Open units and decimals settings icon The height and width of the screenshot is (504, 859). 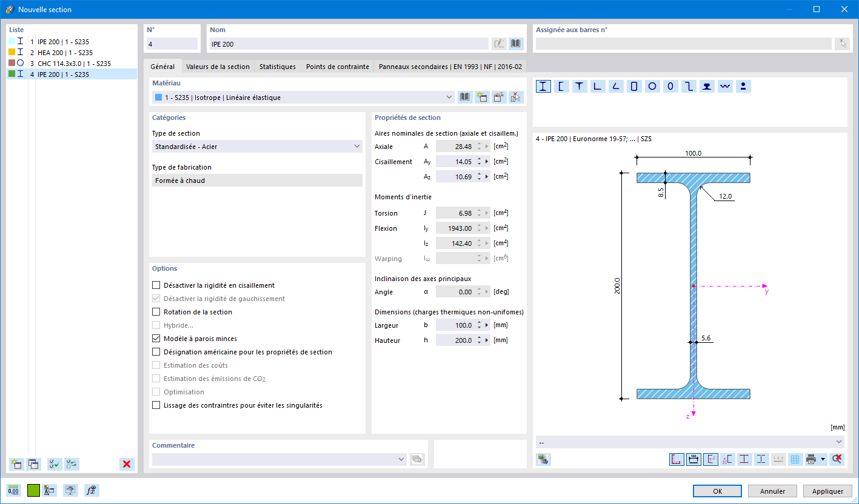(x=13, y=491)
